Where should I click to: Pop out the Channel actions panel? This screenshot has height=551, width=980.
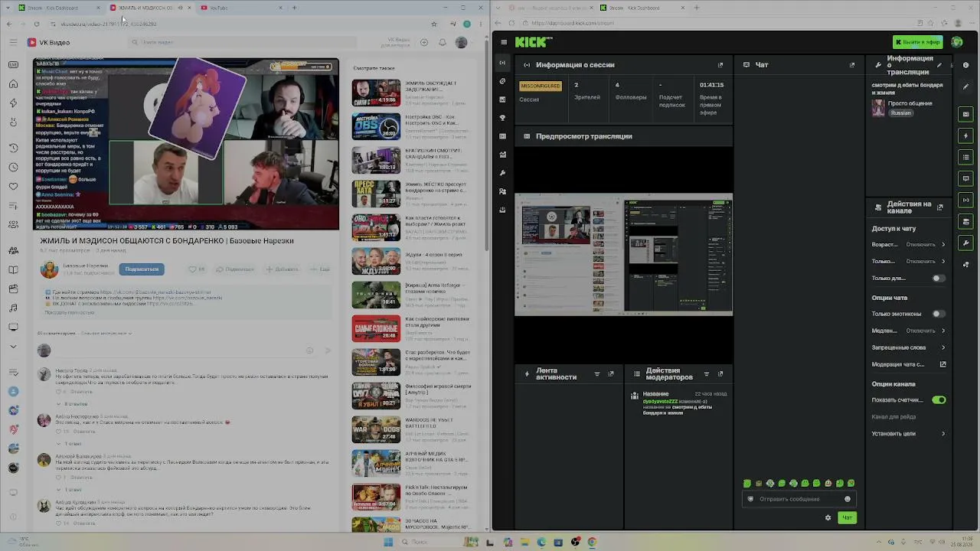point(940,207)
